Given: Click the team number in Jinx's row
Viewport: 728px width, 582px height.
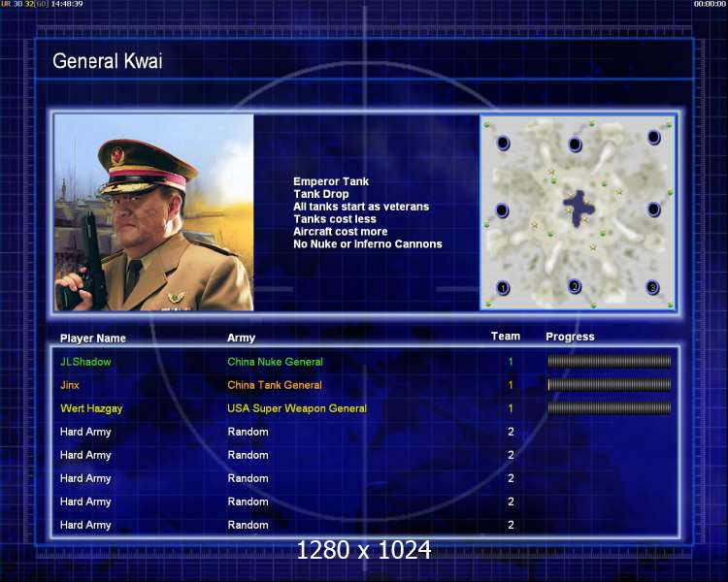Looking at the screenshot, I should click(511, 385).
